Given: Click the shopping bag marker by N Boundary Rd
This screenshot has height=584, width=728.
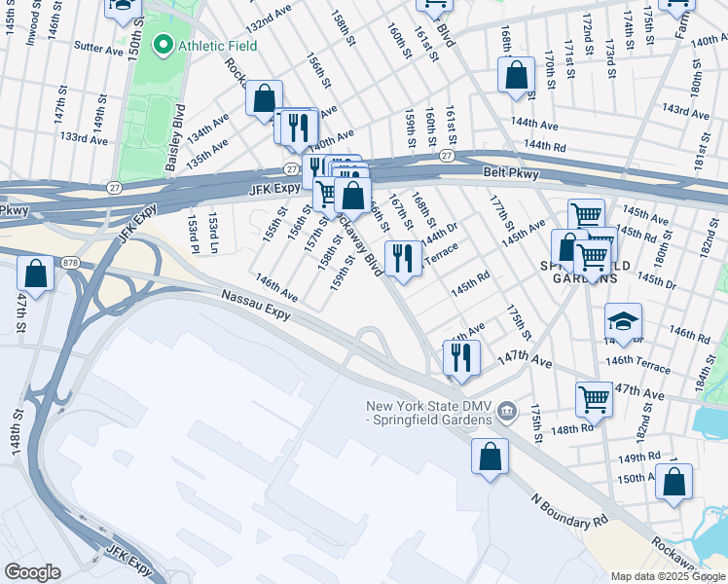Looking at the screenshot, I should (x=490, y=459).
